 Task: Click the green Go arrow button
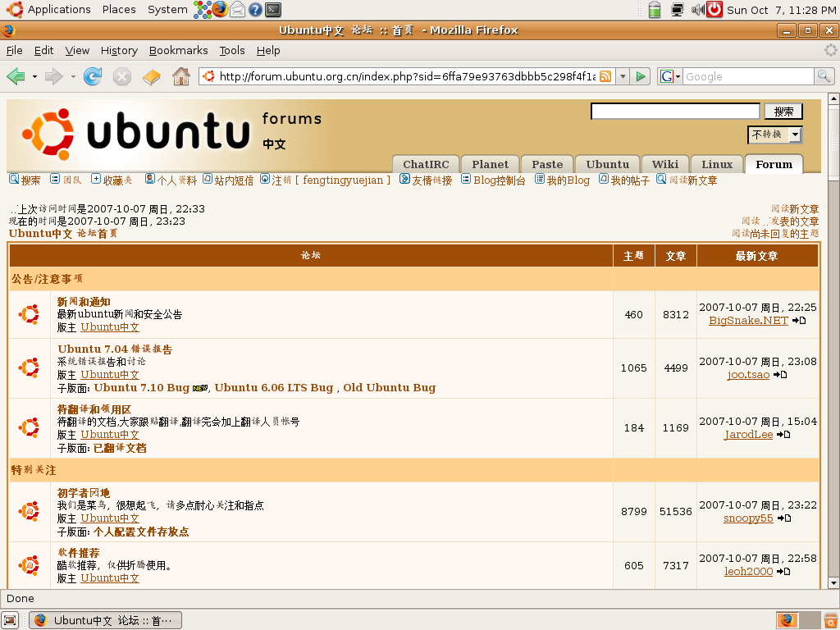[x=640, y=76]
